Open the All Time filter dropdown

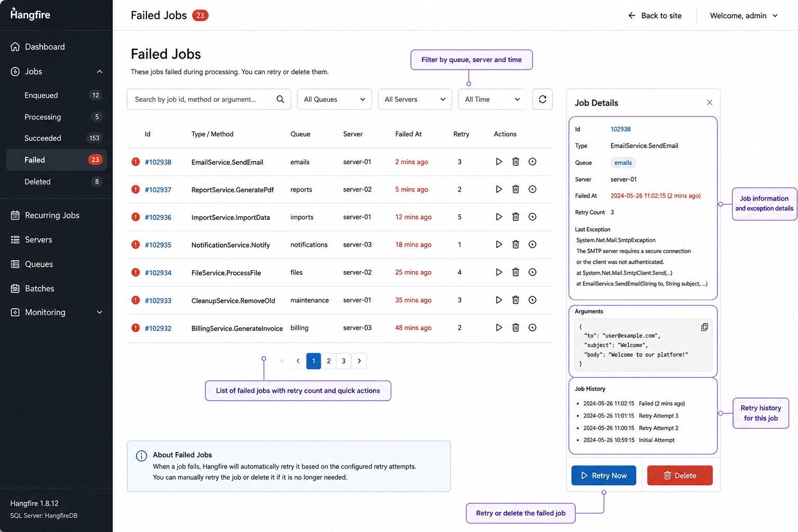(x=493, y=99)
